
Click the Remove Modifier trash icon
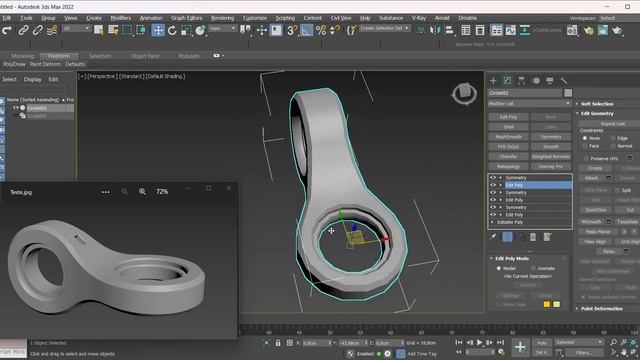coord(533,237)
